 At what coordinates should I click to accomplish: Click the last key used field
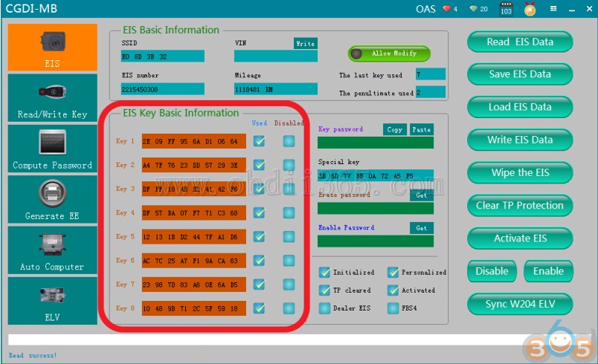[x=431, y=74]
